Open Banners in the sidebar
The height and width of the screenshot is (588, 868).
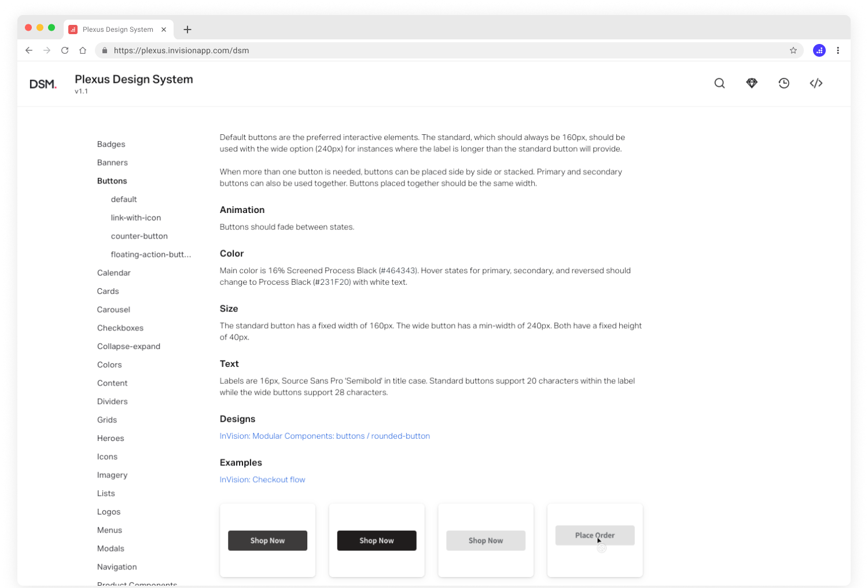pos(112,163)
